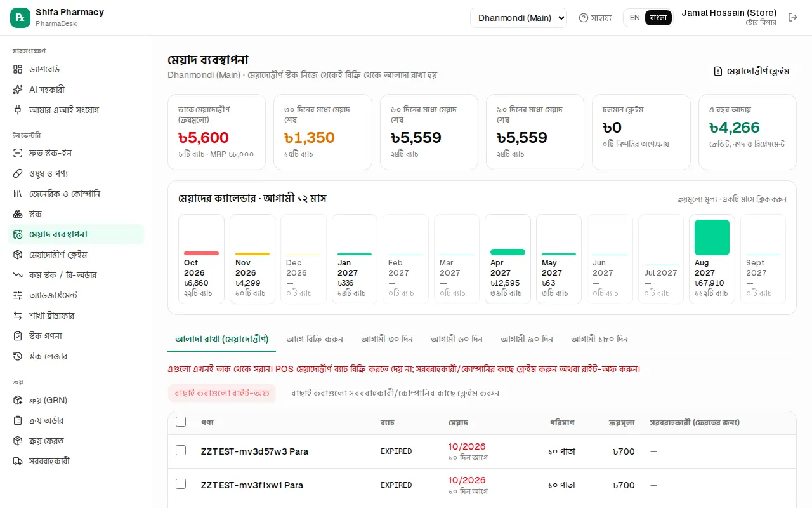
Task: Open জেনেরিক ও কোম্পানি library icon
Action: pyautogui.click(x=18, y=194)
